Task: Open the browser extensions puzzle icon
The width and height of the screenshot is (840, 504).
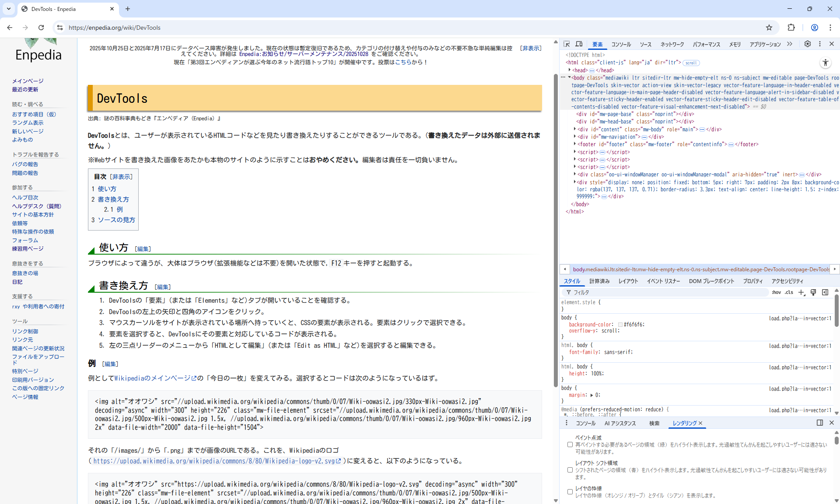Action: tap(791, 28)
